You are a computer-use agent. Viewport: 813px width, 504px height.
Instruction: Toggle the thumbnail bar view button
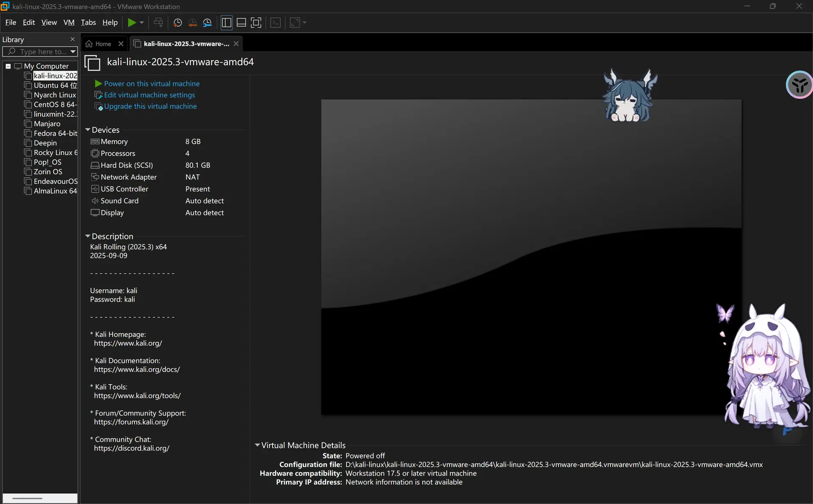point(241,22)
